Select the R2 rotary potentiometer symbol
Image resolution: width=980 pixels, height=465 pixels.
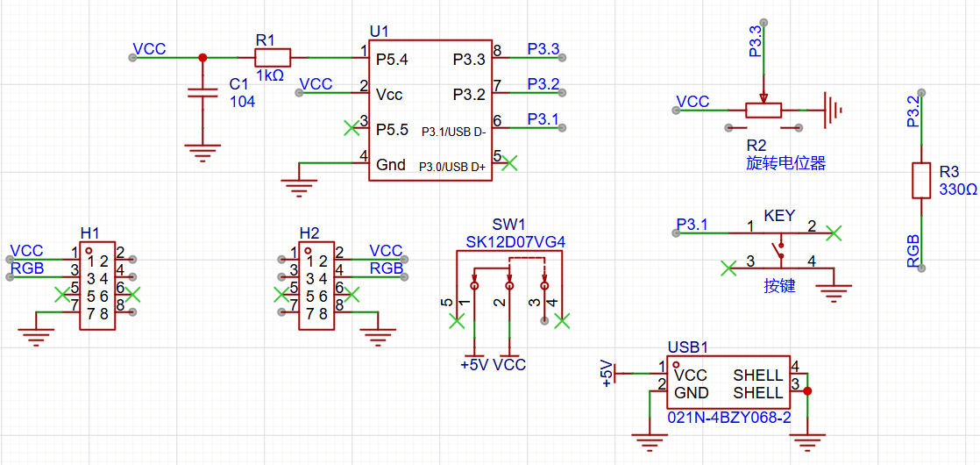[x=763, y=111]
